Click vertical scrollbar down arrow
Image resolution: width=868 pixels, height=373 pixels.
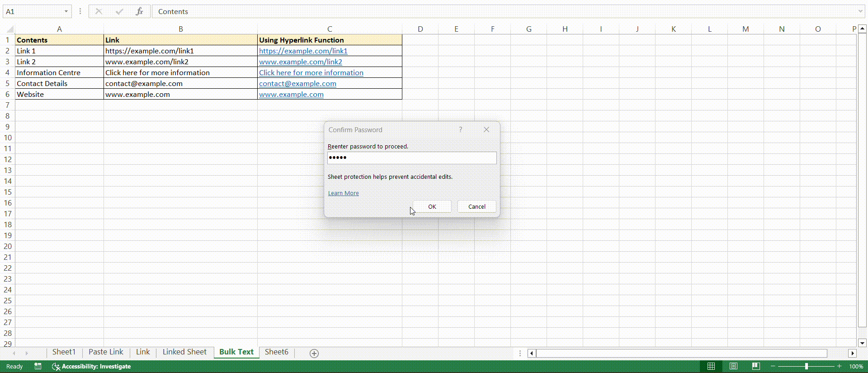[x=862, y=343]
